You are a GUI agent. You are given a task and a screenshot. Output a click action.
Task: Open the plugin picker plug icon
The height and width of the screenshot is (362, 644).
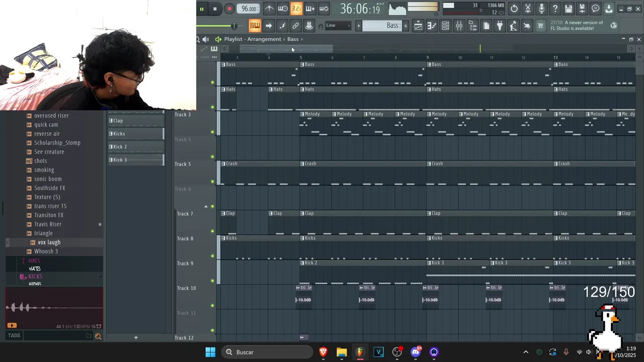[x=500, y=26]
